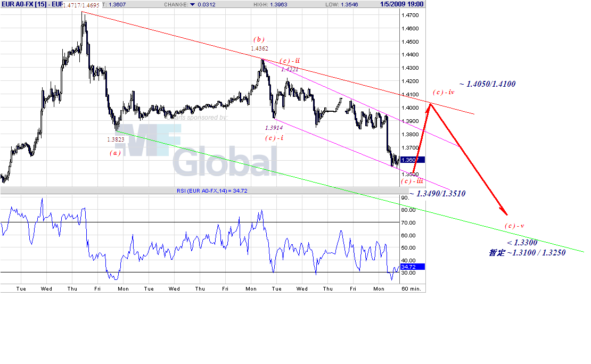
Task: Click the 1.4100 price axis label
Action: 410,95
